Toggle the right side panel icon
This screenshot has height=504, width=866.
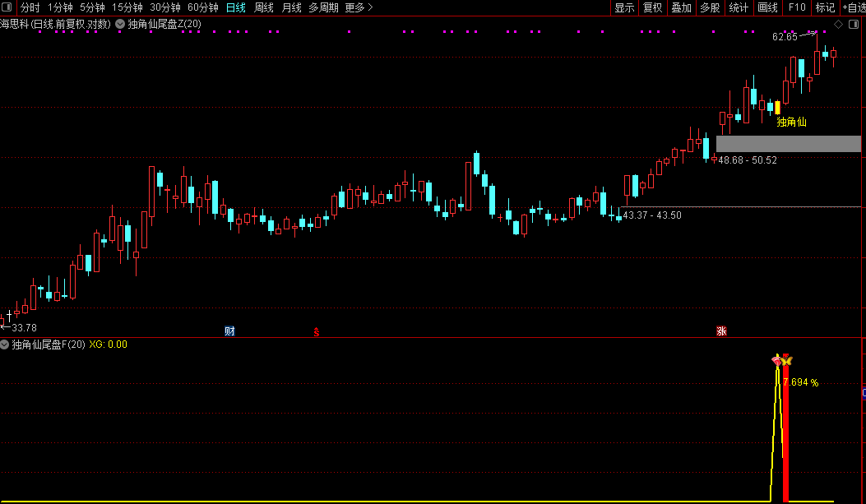(854, 25)
